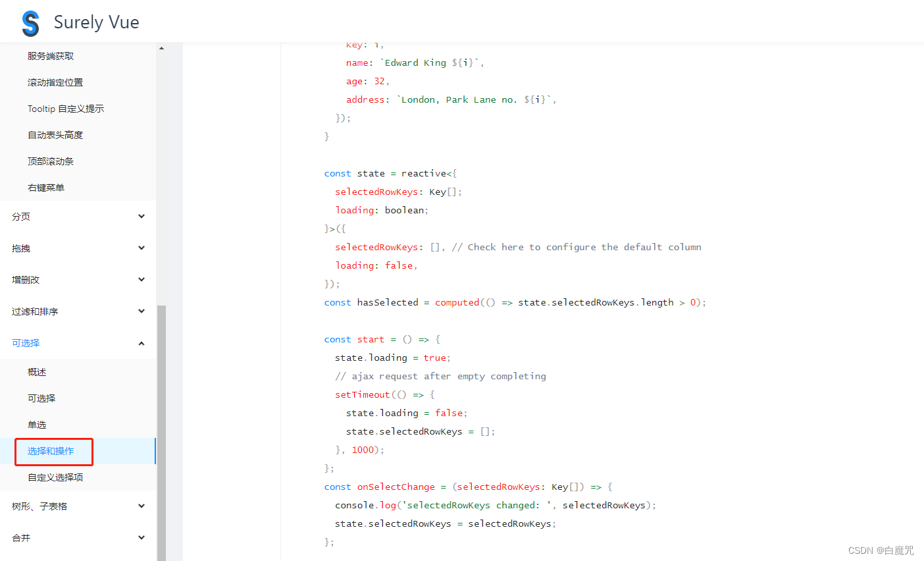
Task: Expand the 增删改 submenu chevron
Action: click(x=141, y=279)
